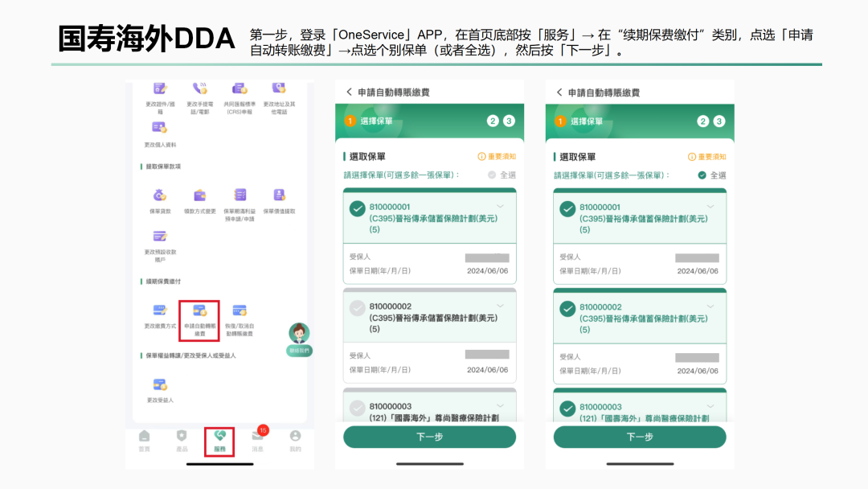The image size is (868, 489).
Task: Click the 提取保單款項 section heading
Action: click(x=162, y=166)
